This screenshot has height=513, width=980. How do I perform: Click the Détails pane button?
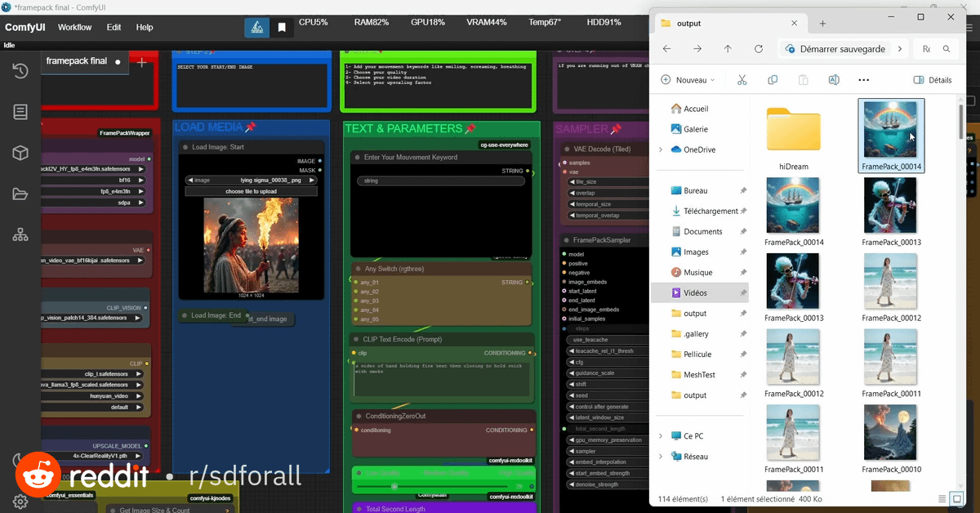932,80
